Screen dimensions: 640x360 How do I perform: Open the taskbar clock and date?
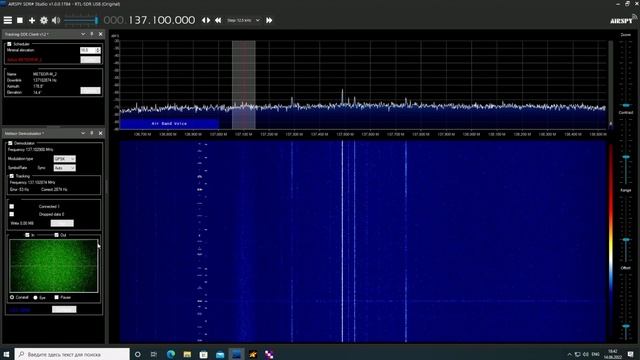click(x=612, y=354)
